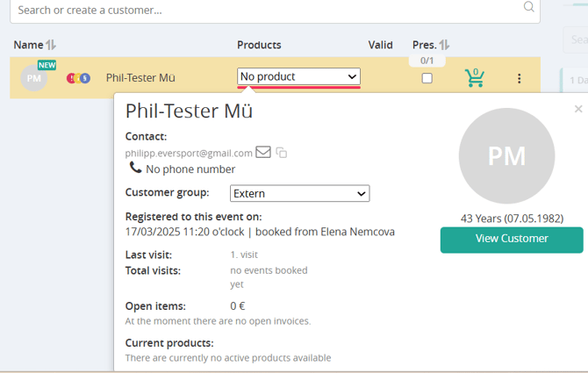Focus the search or create customer field
The image size is (588, 373).
pyautogui.click(x=263, y=10)
